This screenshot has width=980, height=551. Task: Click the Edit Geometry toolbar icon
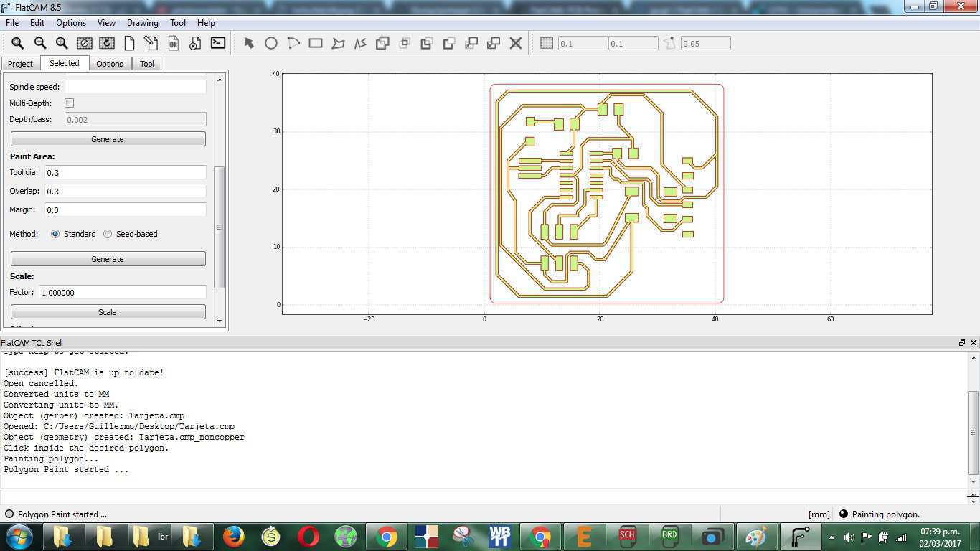click(x=151, y=43)
